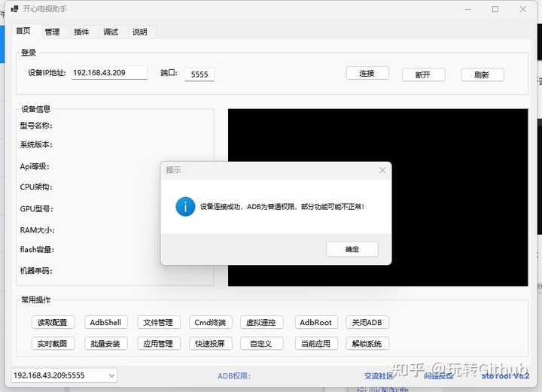Click the AdbRoot button
Viewport: 542px width, 392px height.
316,322
